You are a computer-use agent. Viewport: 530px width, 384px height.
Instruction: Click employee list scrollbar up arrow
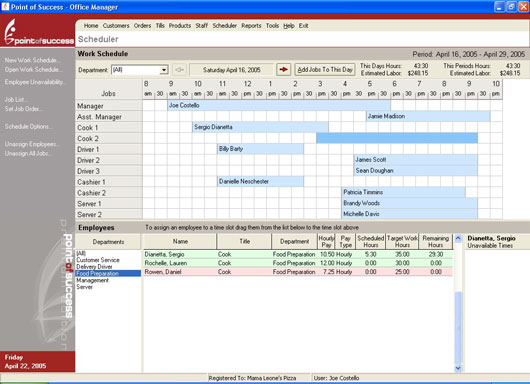tap(458, 238)
